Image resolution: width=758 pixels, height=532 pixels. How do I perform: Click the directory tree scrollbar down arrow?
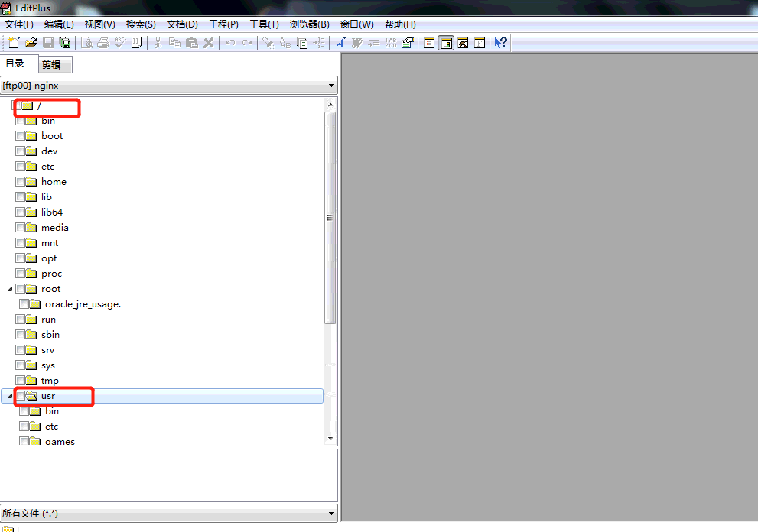[x=330, y=438]
